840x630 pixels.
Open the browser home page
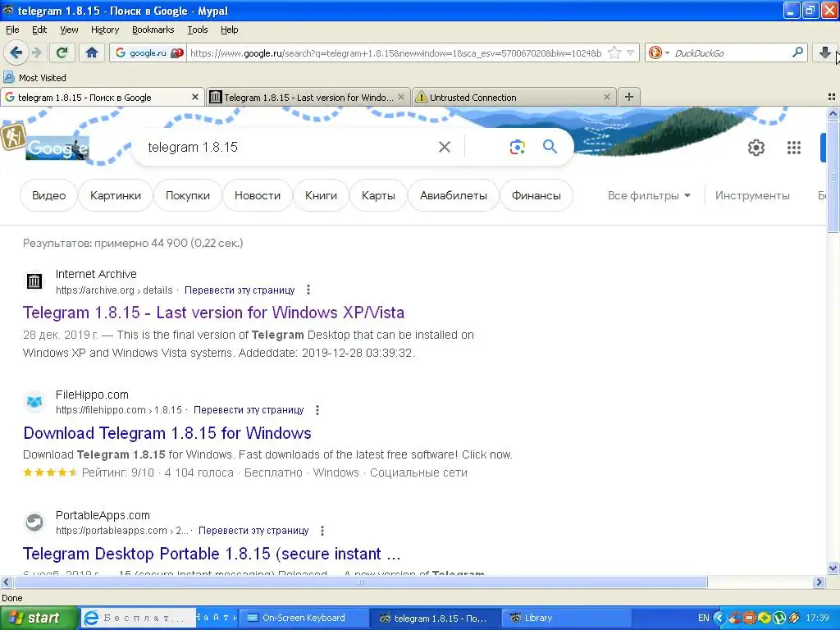coord(92,52)
